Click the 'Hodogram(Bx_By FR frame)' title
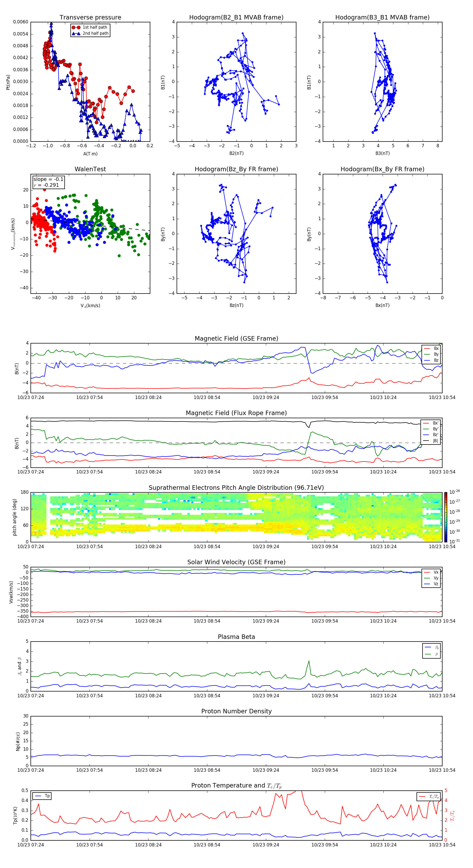The image size is (473, 868). click(382, 169)
